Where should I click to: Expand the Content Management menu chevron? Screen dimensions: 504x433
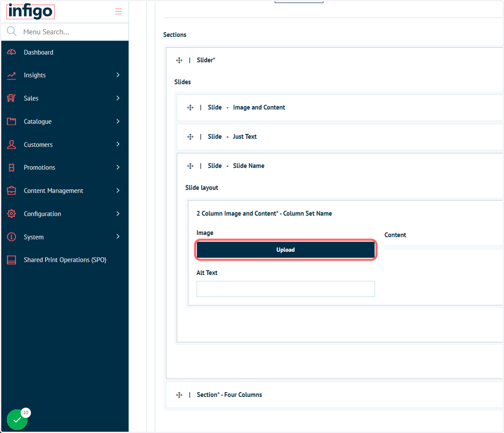coord(118,190)
